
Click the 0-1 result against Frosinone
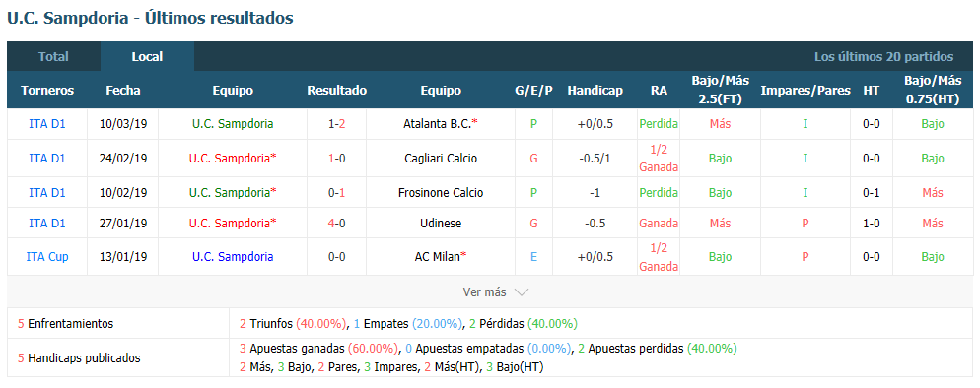tap(337, 193)
